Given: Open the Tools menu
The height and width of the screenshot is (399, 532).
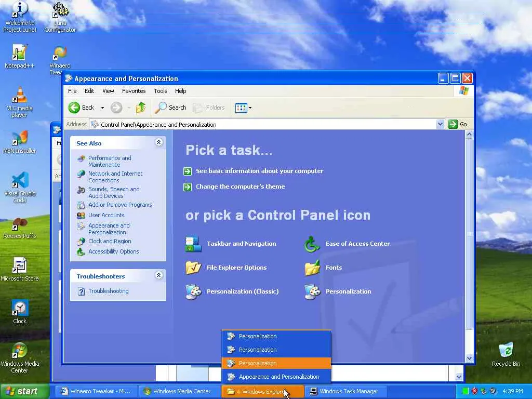Looking at the screenshot, I should point(161,91).
